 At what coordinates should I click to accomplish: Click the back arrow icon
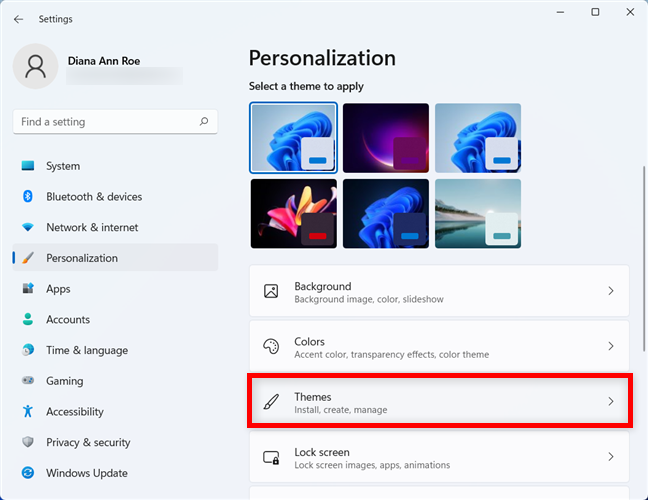(x=18, y=19)
